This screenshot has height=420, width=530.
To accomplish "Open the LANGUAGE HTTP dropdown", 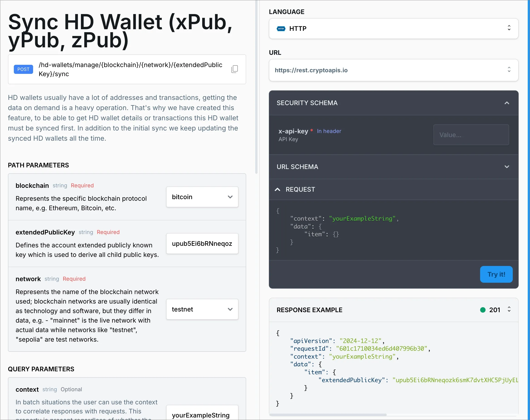I will click(393, 29).
